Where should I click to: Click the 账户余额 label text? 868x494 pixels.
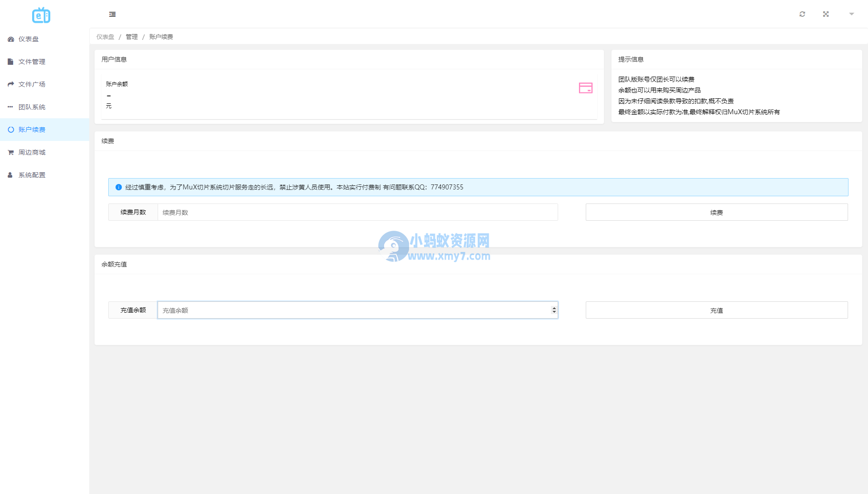tap(117, 84)
